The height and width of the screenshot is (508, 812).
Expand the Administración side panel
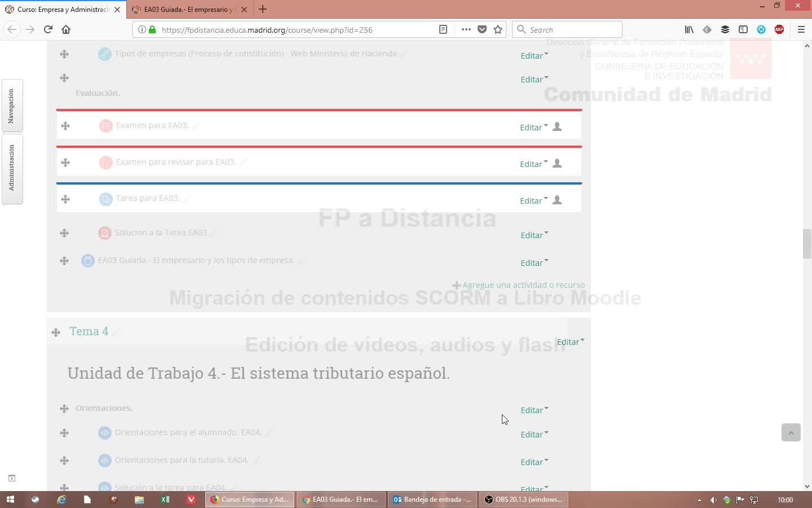coord(12,168)
